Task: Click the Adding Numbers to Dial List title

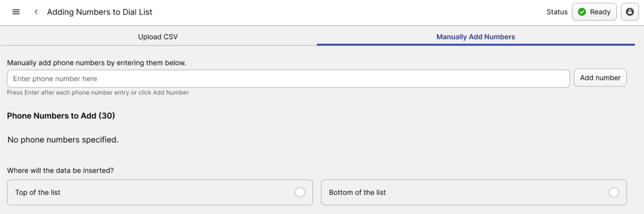Action: [100, 12]
